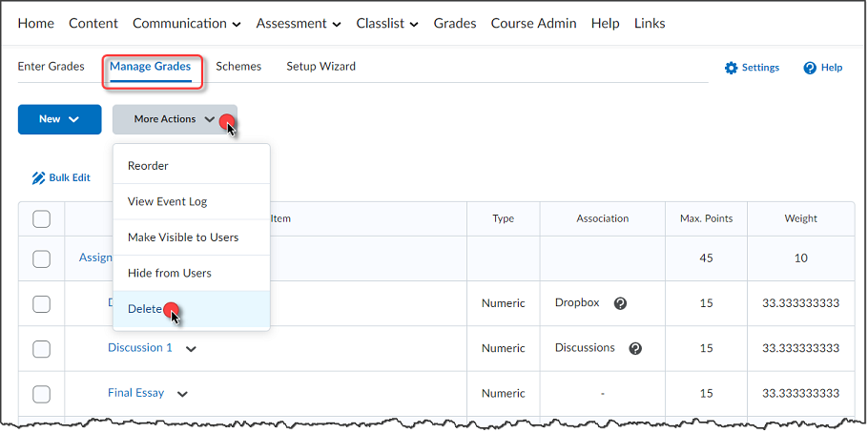The width and height of the screenshot is (868, 433).
Task: Open the Final Essay grade item link
Action: (135, 393)
